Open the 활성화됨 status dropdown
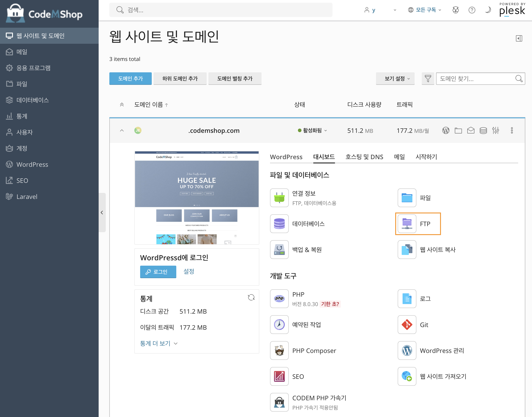Screen dimensions: 532x417 tap(312, 131)
